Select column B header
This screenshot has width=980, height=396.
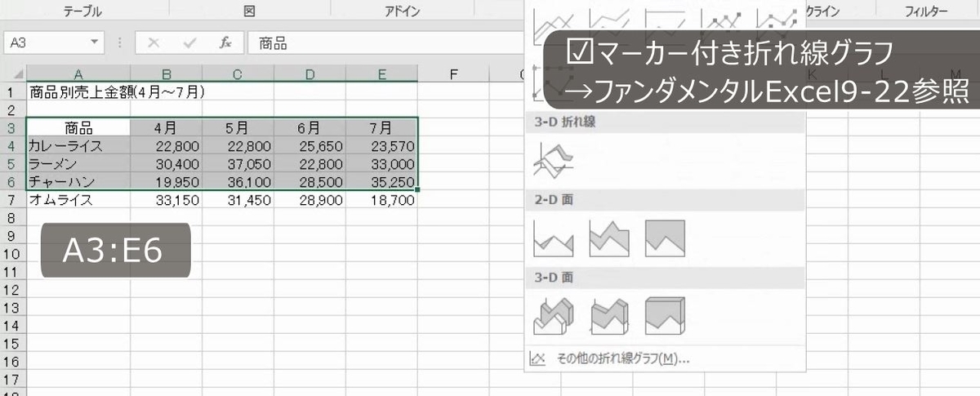pyautogui.click(x=166, y=74)
